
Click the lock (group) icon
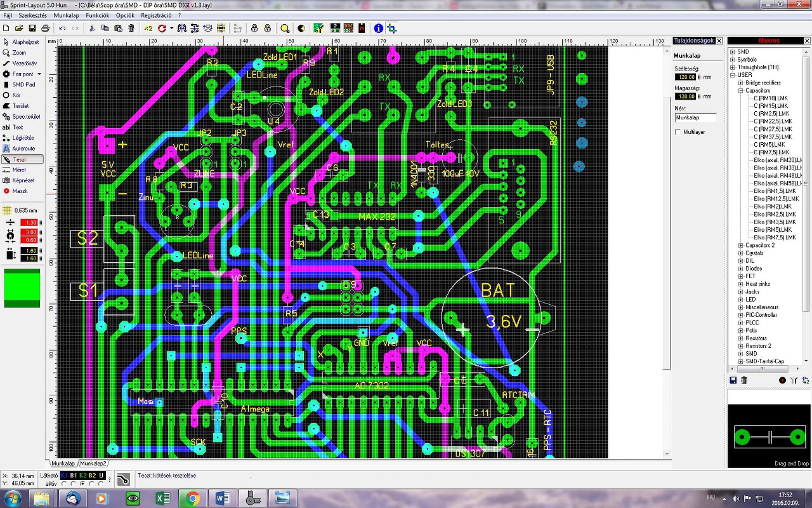tap(254, 28)
